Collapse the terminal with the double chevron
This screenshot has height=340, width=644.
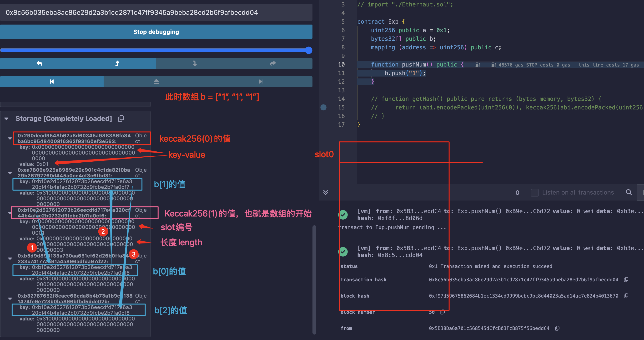click(x=326, y=192)
